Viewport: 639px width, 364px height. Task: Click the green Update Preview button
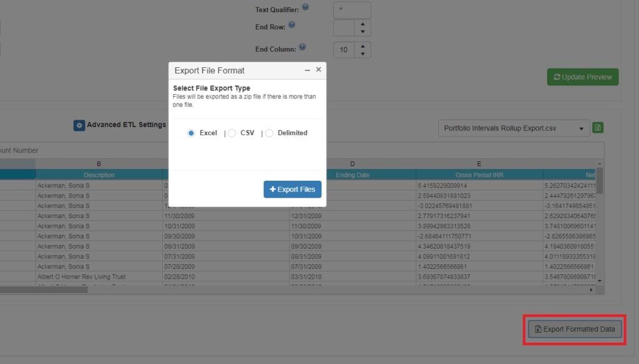582,77
